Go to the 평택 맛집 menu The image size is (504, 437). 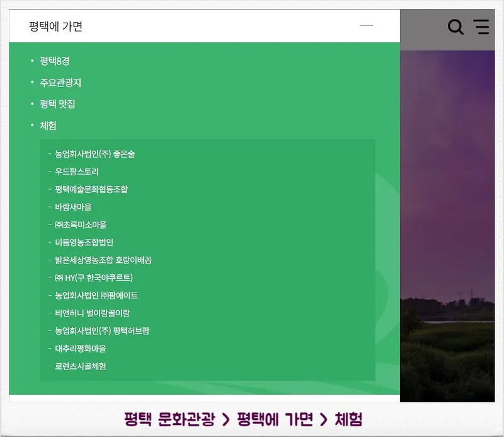click(57, 104)
